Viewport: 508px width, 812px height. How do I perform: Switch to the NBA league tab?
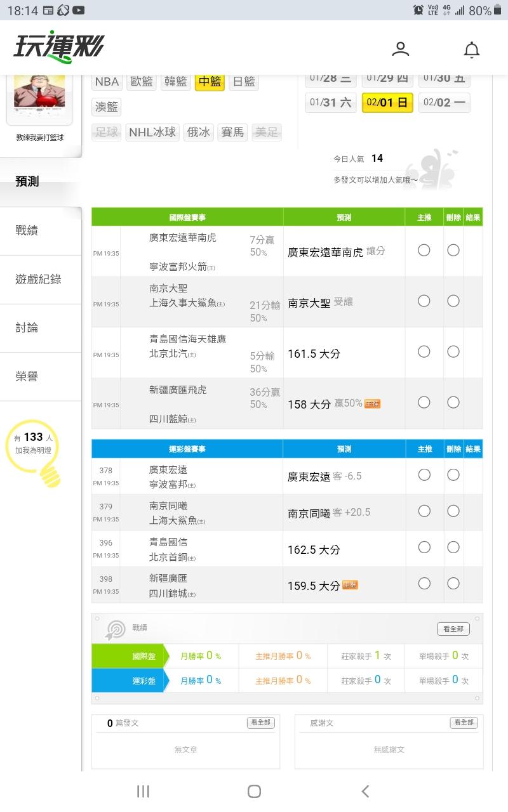[107, 82]
